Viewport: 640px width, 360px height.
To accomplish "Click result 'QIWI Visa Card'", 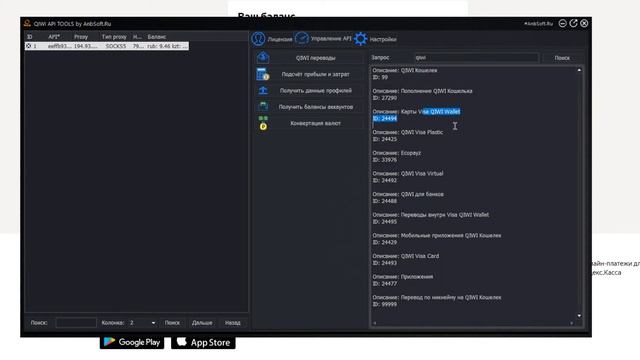I will tap(405, 260).
